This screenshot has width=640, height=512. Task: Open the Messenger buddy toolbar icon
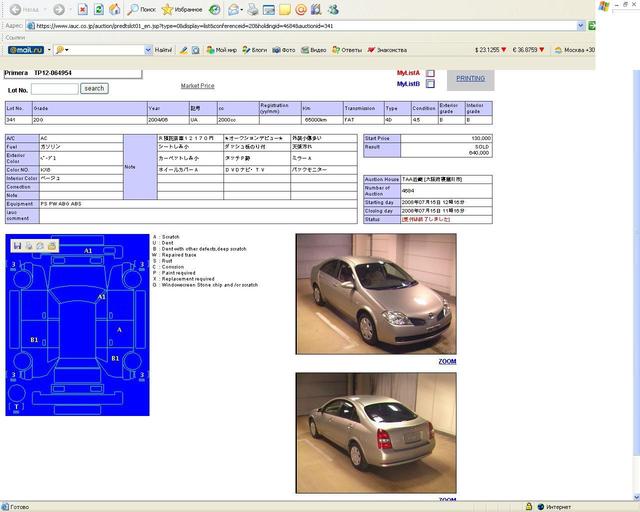(333, 9)
